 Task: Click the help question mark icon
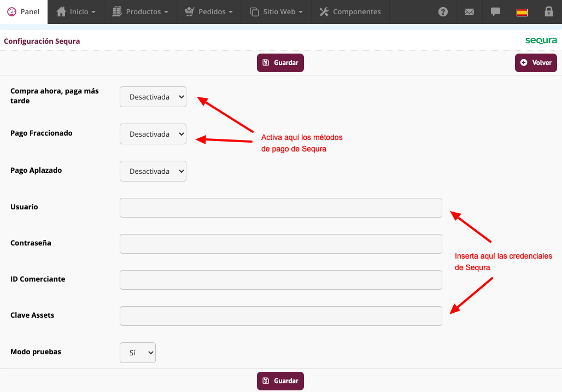(443, 12)
